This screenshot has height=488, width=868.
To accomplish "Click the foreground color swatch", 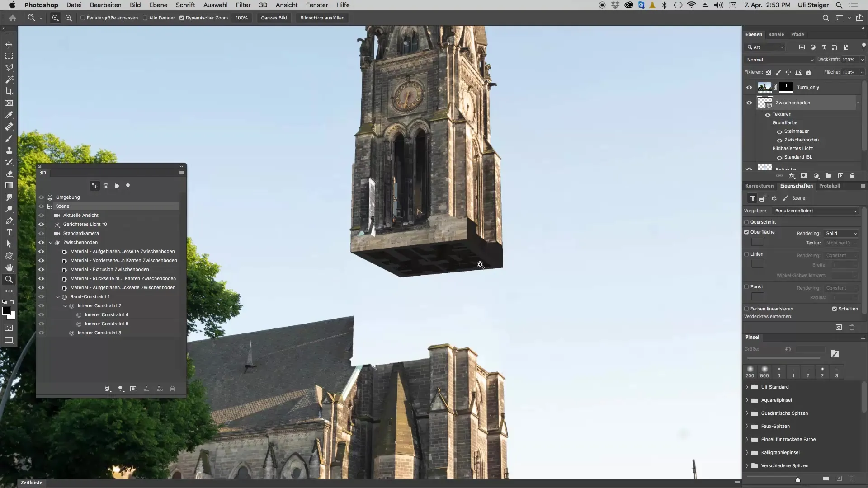I will point(6,311).
